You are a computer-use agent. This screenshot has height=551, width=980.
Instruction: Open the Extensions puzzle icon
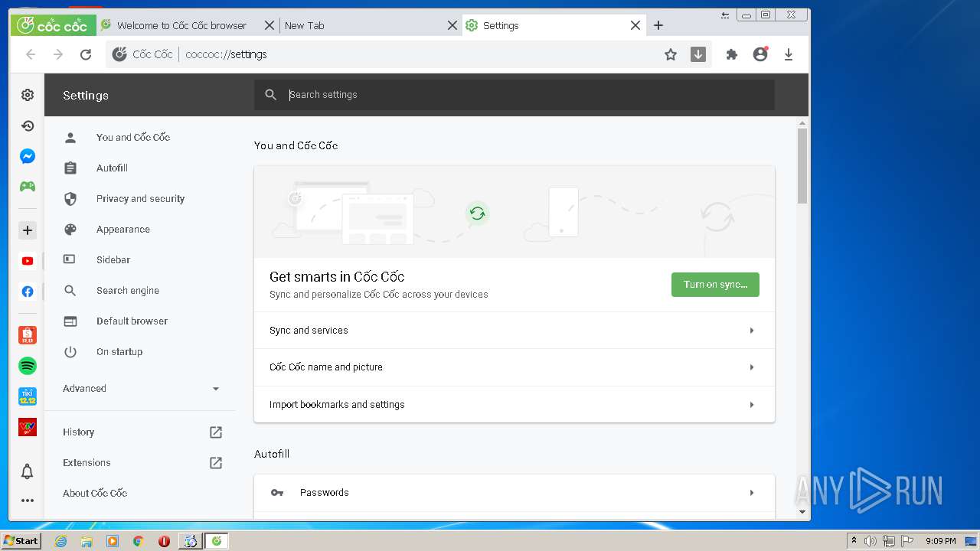pos(732,54)
